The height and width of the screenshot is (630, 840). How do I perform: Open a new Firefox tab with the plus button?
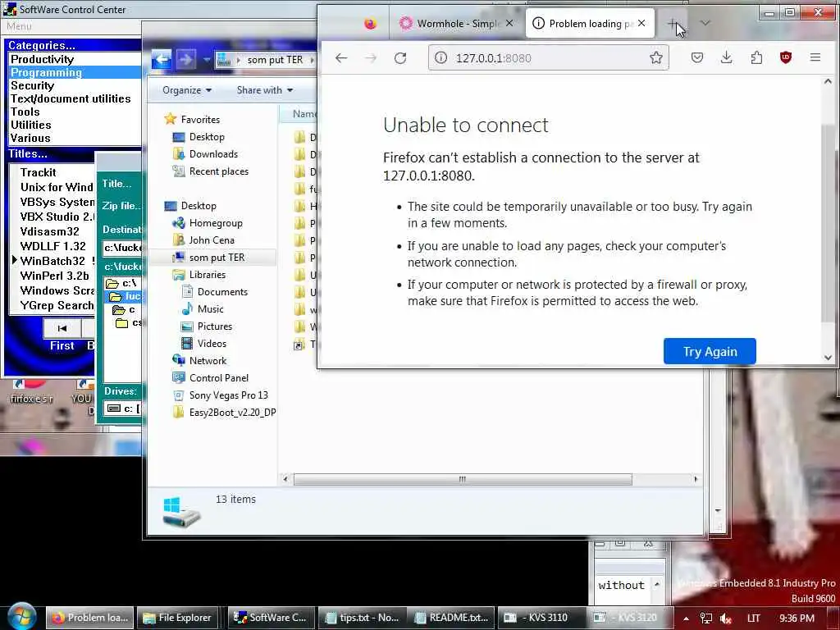click(673, 24)
